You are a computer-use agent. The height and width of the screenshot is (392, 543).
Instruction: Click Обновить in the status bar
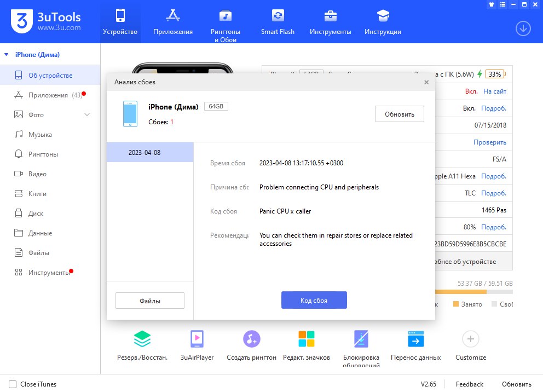tap(516, 384)
